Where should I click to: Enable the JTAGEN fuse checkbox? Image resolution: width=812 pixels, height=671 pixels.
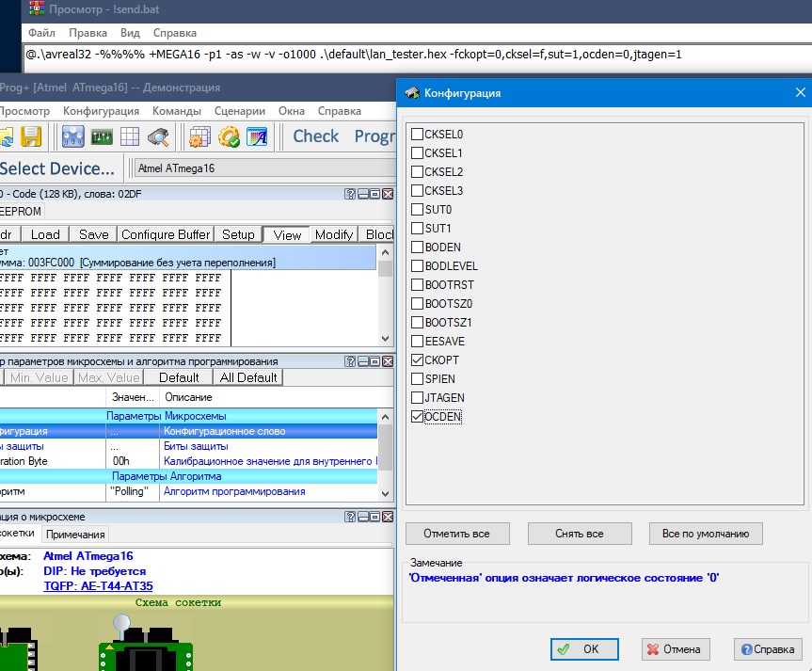417,398
